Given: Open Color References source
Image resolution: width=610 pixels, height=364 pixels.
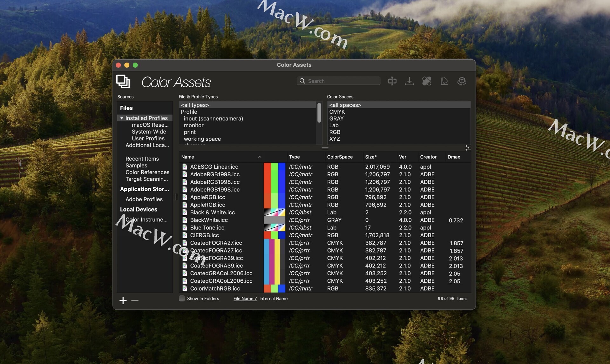Looking at the screenshot, I should coord(147,172).
